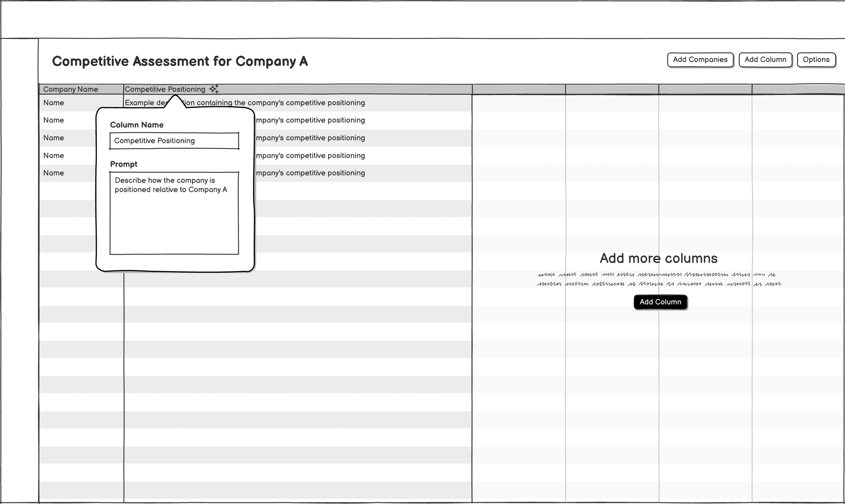Click the top-right Add Column button
The height and width of the screenshot is (504, 845).
coord(765,60)
